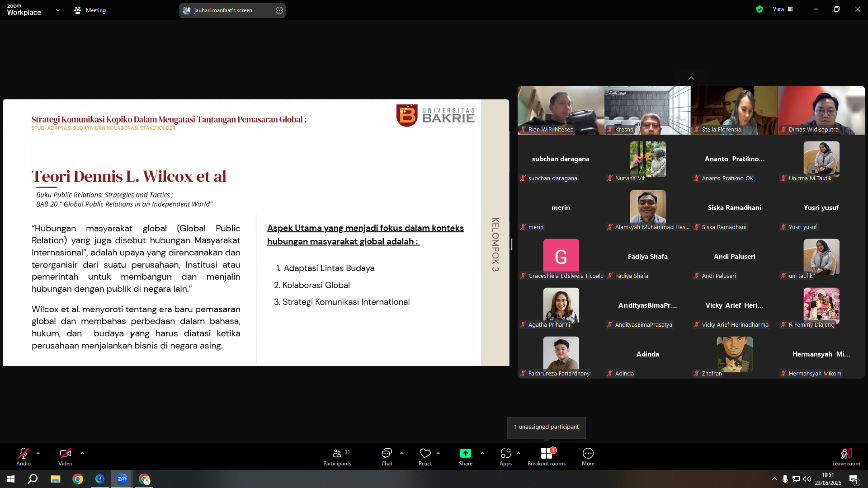Click the merin participant name tile
This screenshot has height=488, width=868.
tap(561, 208)
